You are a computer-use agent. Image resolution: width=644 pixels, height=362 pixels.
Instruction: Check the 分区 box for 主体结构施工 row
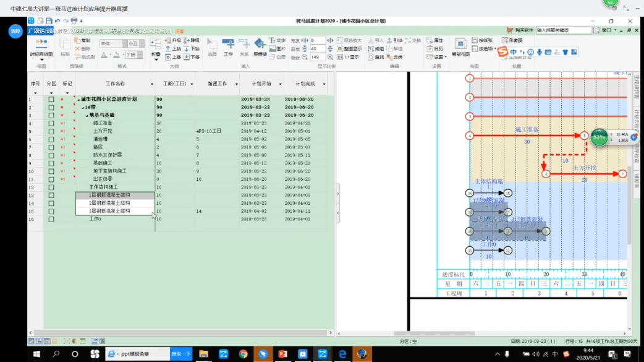[51, 187]
